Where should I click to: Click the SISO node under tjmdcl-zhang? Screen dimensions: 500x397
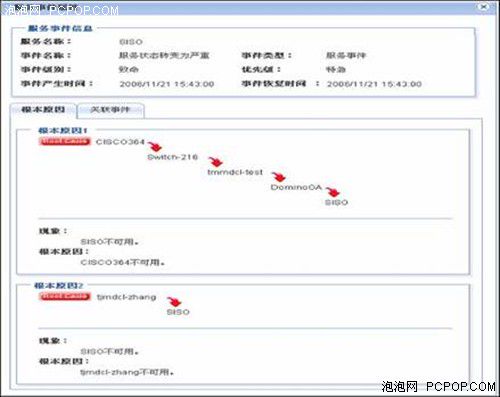click(178, 312)
